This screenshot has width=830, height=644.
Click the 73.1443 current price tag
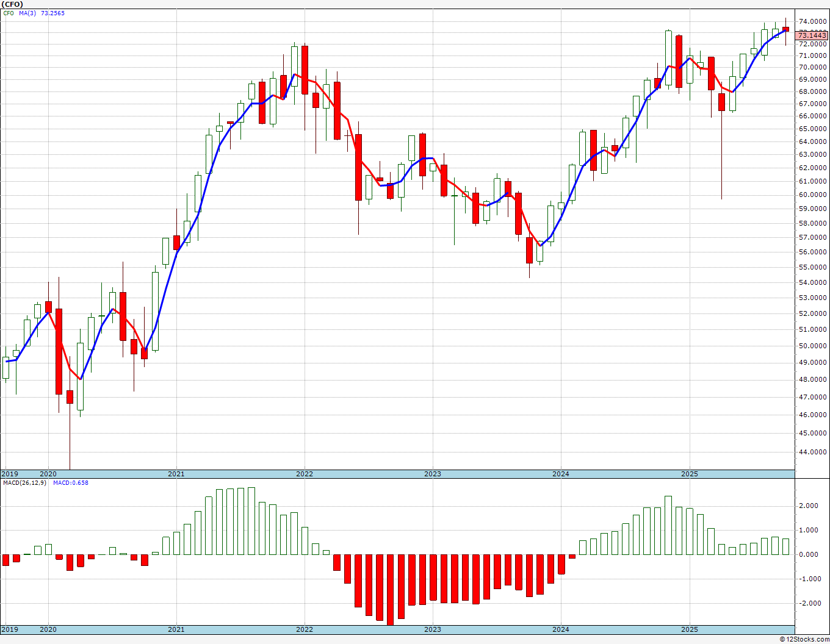[812, 36]
